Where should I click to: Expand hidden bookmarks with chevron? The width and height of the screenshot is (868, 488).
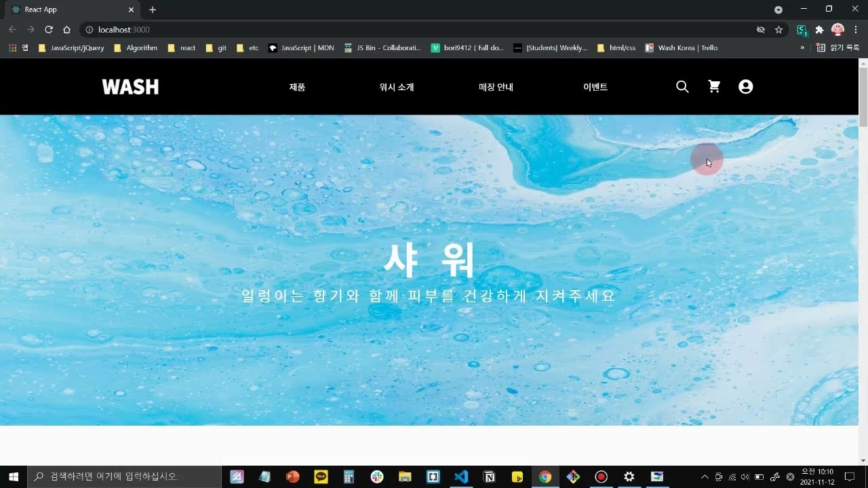[x=802, y=48]
